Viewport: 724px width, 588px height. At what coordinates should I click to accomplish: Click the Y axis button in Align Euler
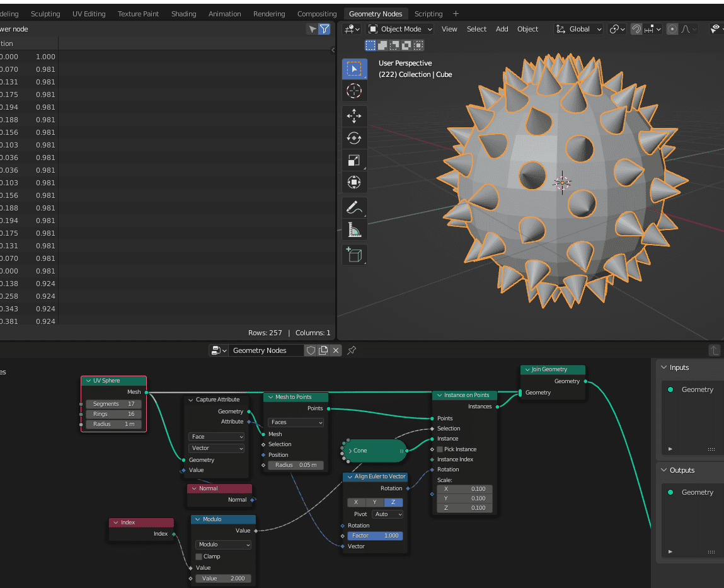[x=375, y=502]
